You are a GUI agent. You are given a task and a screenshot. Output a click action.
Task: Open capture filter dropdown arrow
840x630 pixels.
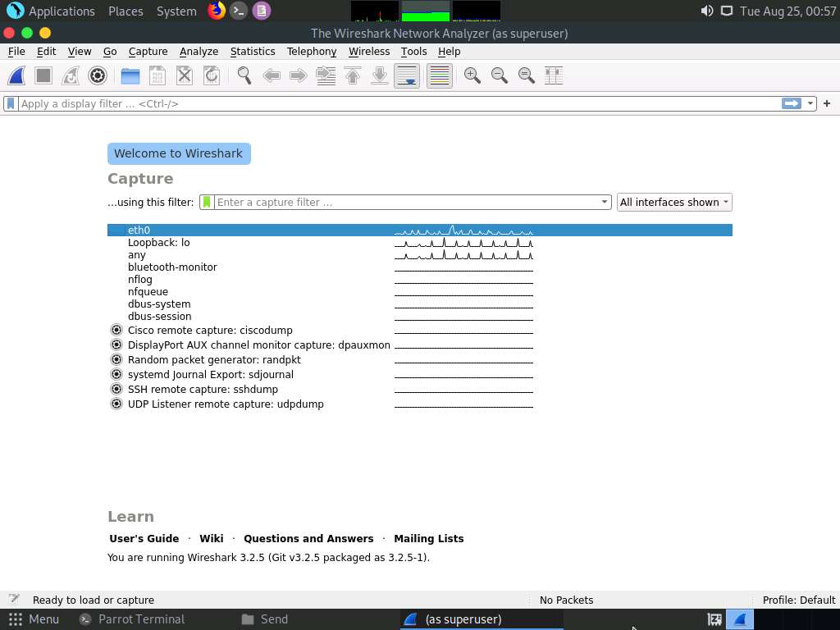tap(605, 202)
